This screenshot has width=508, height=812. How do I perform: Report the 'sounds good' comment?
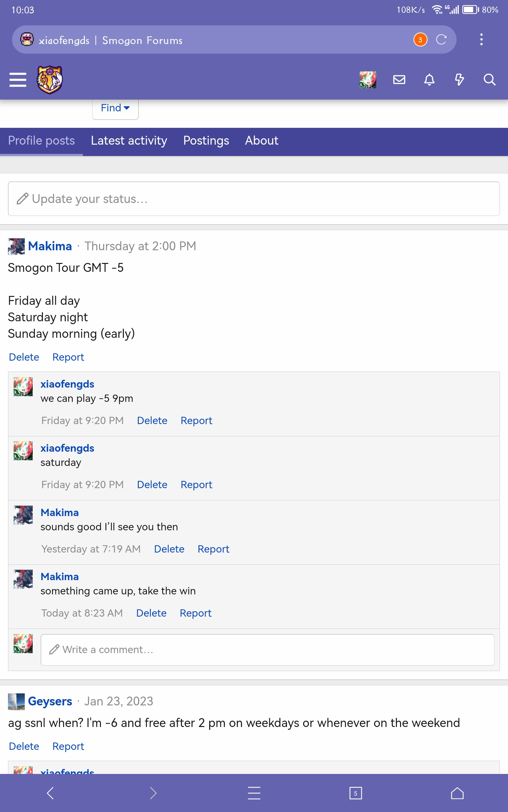point(213,549)
